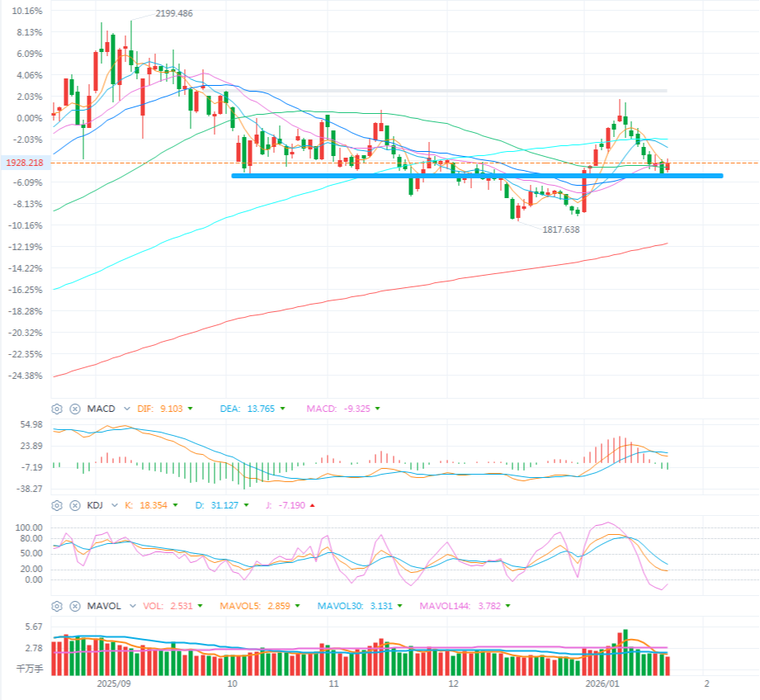Viewport: 760px width, 700px height.
Task: Click the green arrow beside MAVOL30 3.131
Action: [x=400, y=606]
